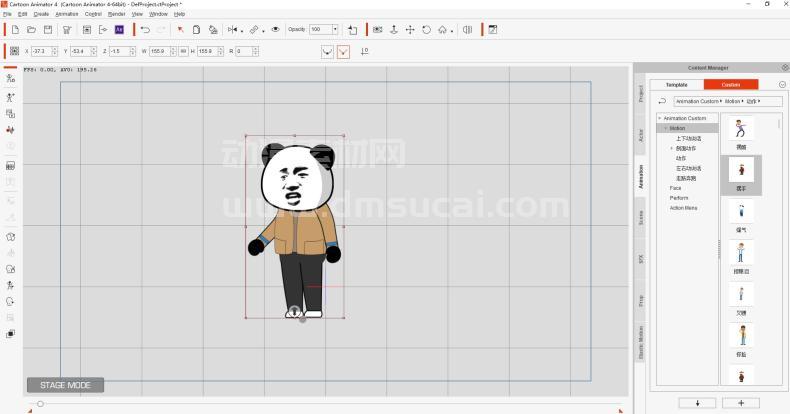Click the home view icon

click(x=442, y=30)
